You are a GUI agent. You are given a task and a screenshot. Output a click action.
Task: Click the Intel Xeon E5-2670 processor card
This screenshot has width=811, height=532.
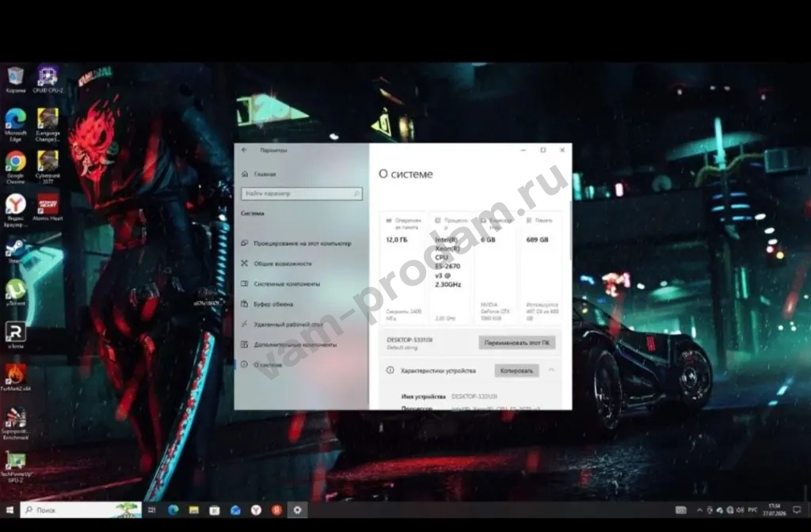[450, 268]
